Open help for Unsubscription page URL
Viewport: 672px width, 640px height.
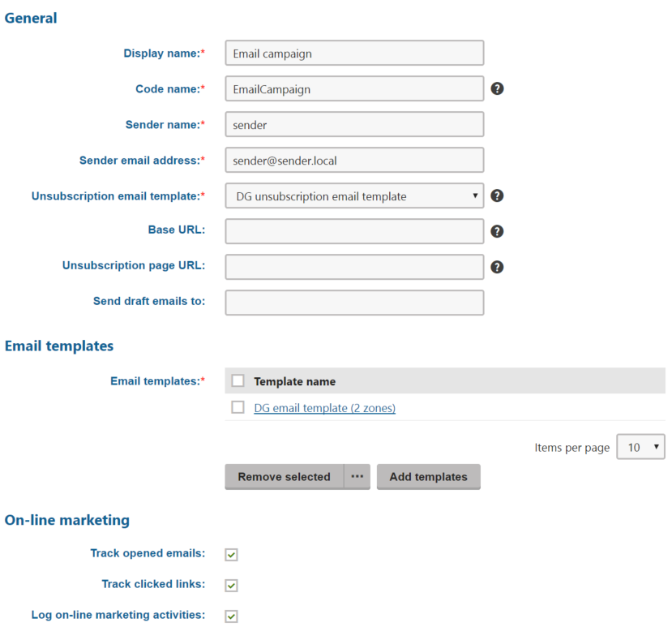tap(497, 268)
